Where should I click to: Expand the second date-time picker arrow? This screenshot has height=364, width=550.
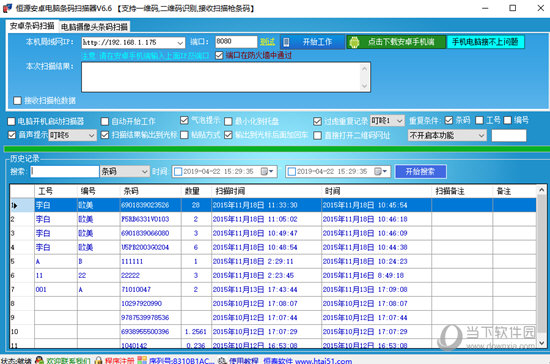385,171
